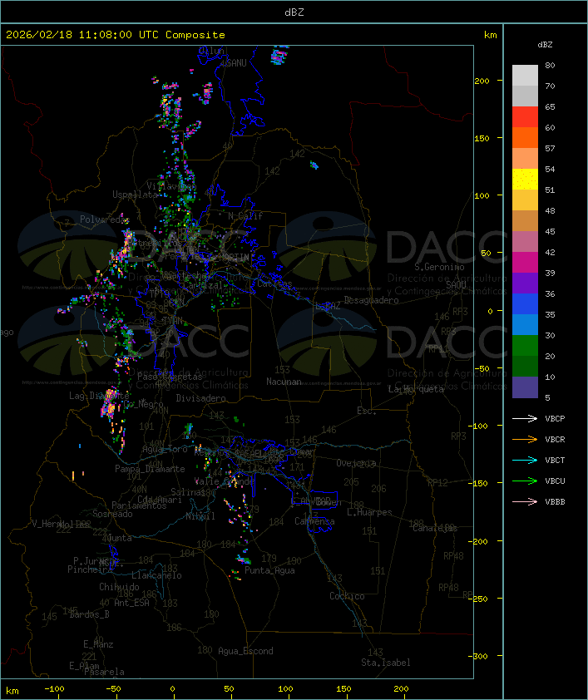Click the S.Geronimo map label
The width and height of the screenshot is (588, 700).
pyautogui.click(x=439, y=267)
